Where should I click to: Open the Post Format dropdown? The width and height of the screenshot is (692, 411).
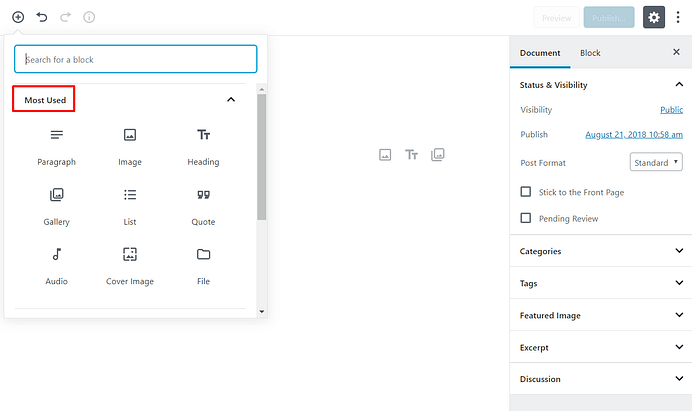point(656,162)
